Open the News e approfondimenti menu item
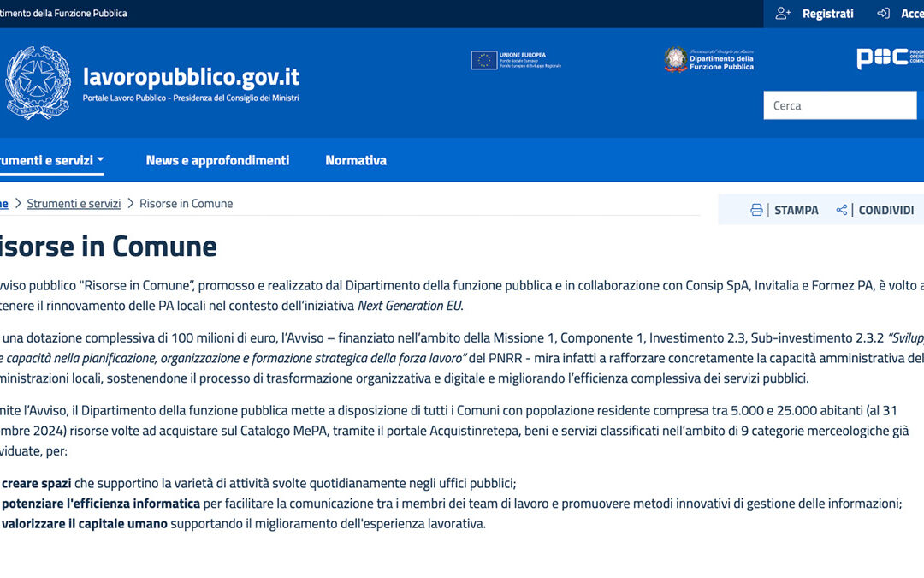Screen dimensions: 924x578 (217, 160)
